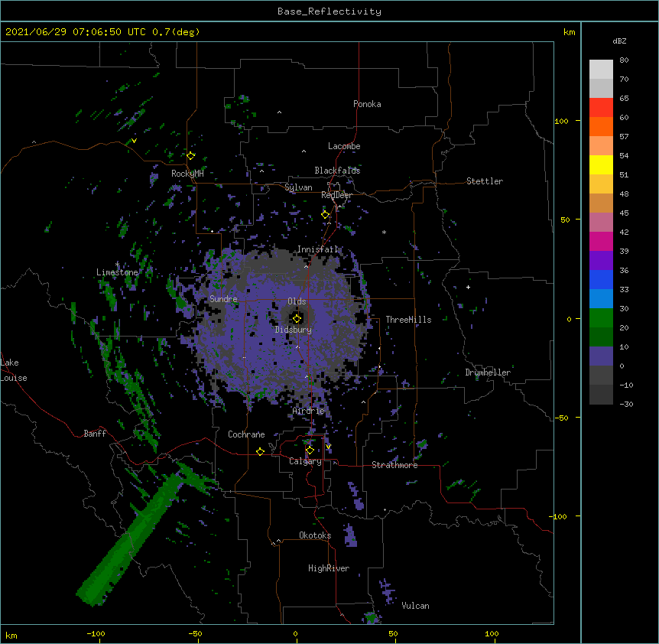
Task: Click the dBZ legend heading
Action: click(619, 41)
